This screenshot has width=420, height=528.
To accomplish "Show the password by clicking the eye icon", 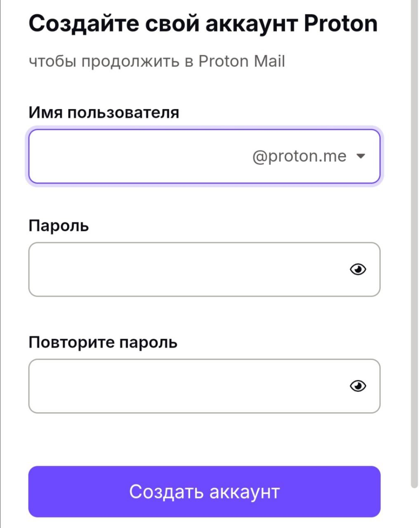I will (x=359, y=269).
